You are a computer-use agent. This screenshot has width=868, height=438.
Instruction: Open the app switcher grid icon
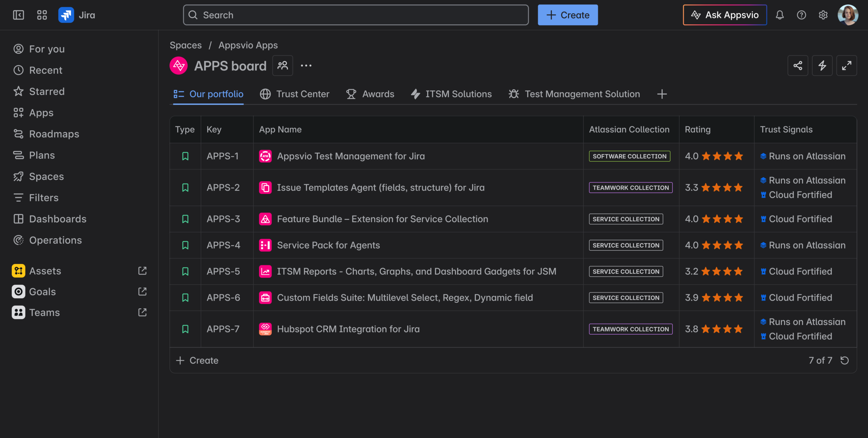coord(42,15)
